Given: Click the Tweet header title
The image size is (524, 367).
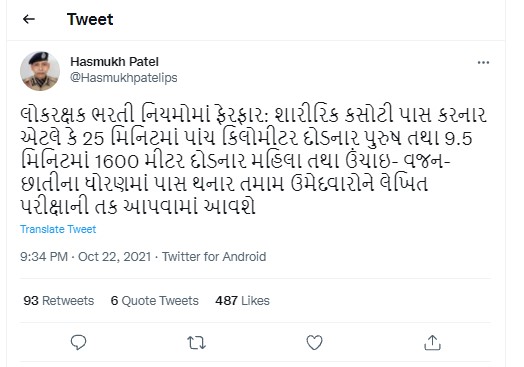Looking at the screenshot, I should (x=90, y=19).
